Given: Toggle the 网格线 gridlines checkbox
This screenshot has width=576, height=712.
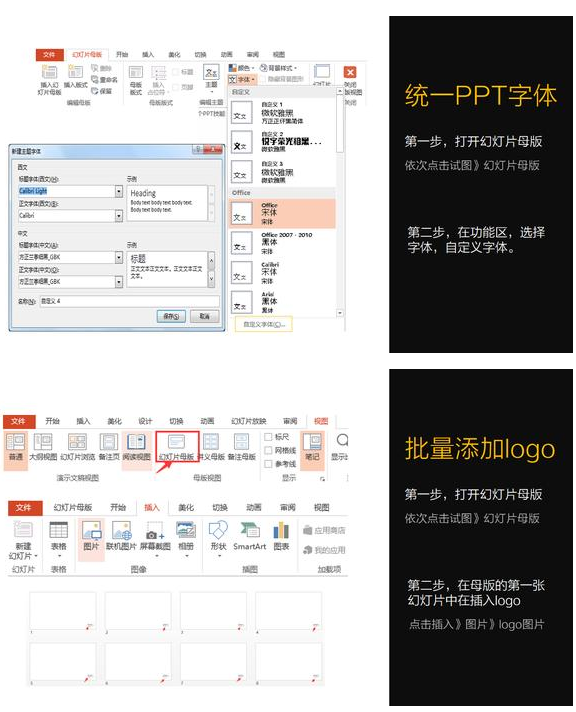Looking at the screenshot, I should 268,450.
